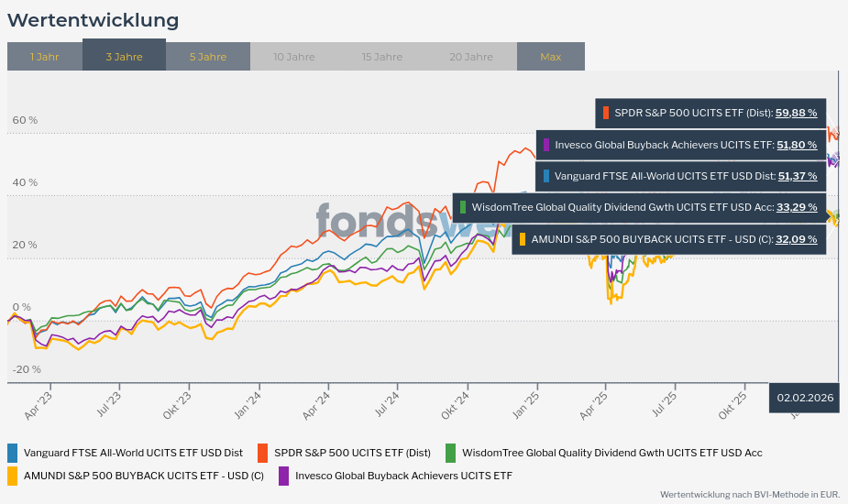Click the BVI-Methode footnote text

click(x=750, y=494)
